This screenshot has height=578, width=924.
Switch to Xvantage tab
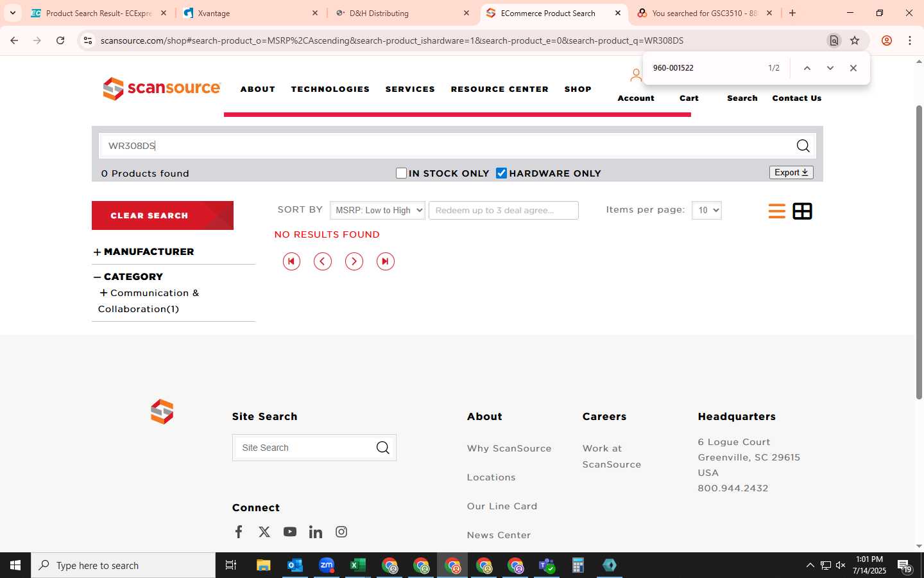(x=250, y=13)
